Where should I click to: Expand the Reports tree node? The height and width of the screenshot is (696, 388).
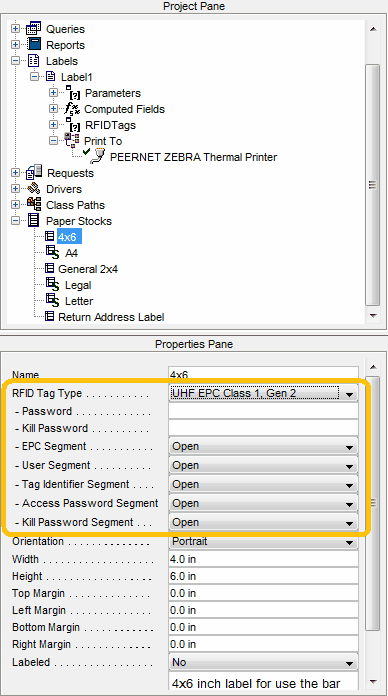(16, 45)
